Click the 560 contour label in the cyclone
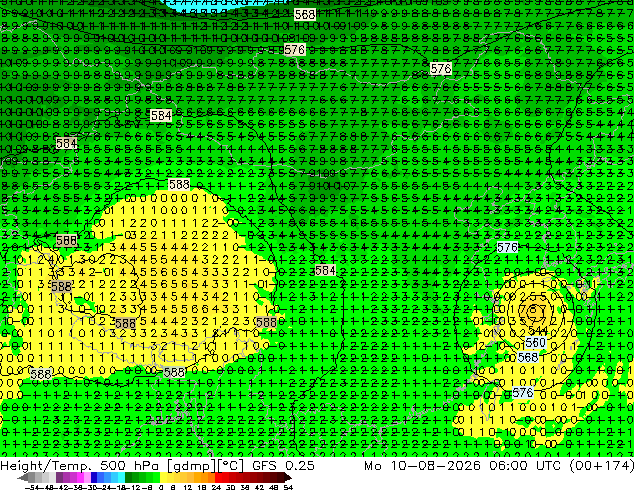This screenshot has height=490, width=634. [535, 343]
